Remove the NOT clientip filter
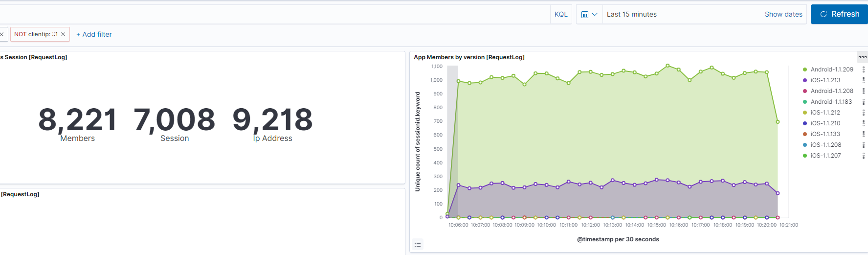The height and width of the screenshot is (255, 868). pos(63,34)
